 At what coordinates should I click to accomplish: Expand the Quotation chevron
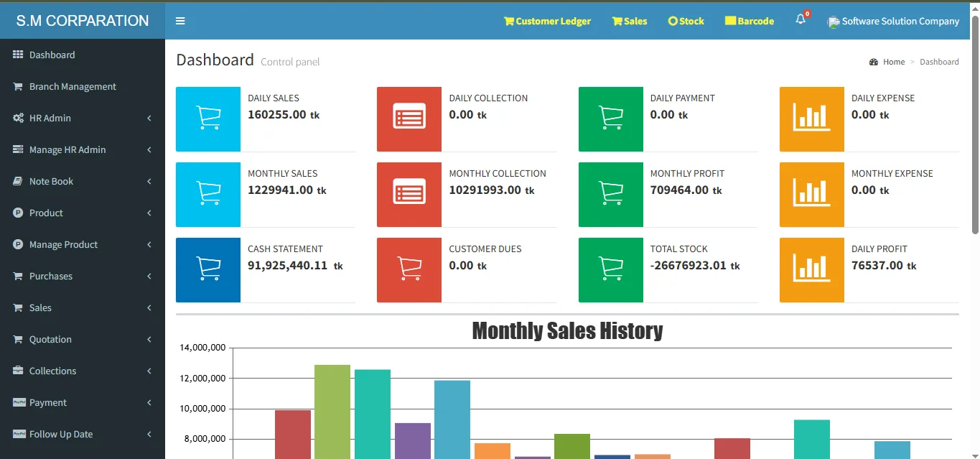(149, 339)
